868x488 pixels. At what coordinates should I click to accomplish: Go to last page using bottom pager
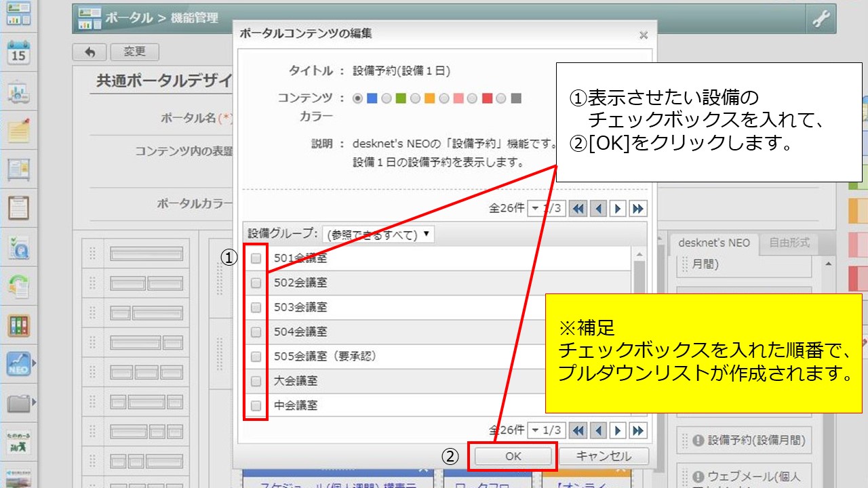pos(637,430)
